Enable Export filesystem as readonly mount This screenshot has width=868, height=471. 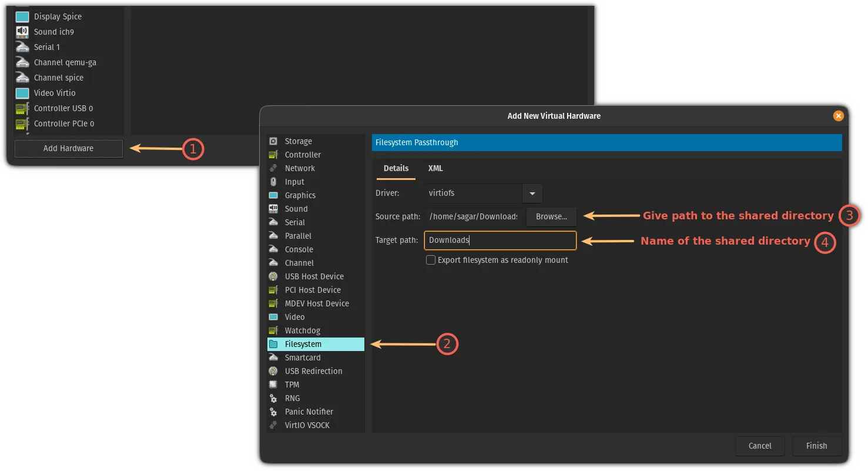pos(431,260)
